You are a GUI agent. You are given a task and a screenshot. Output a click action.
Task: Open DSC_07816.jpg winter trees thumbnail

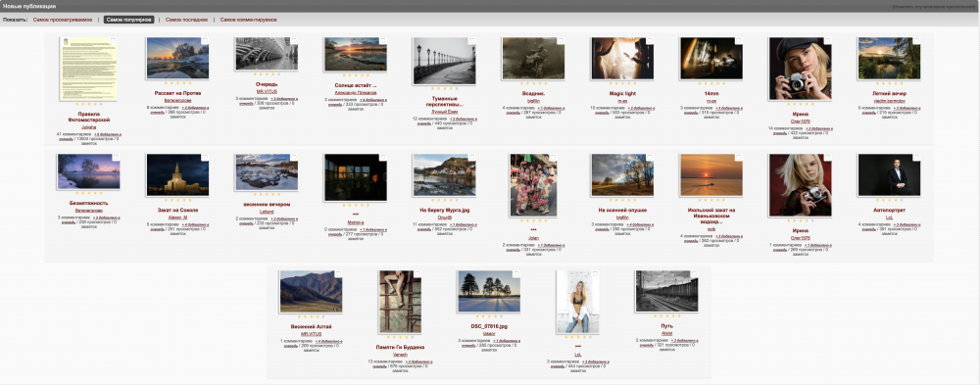(489, 291)
